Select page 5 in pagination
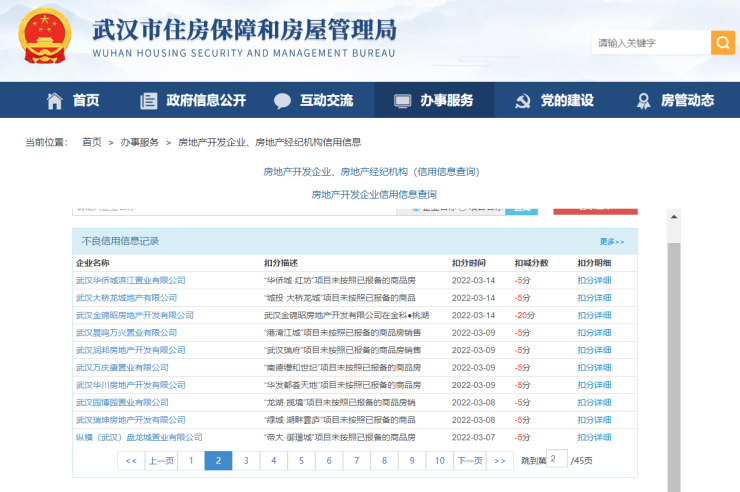The width and height of the screenshot is (740, 492). (301, 461)
